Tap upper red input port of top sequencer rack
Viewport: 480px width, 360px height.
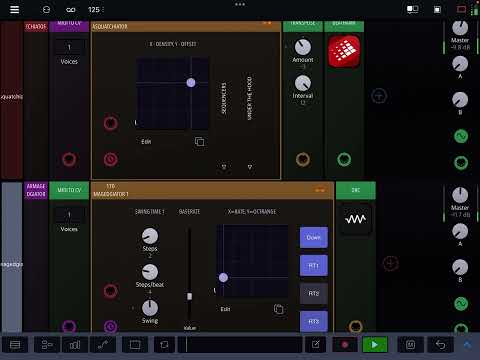click(x=110, y=123)
